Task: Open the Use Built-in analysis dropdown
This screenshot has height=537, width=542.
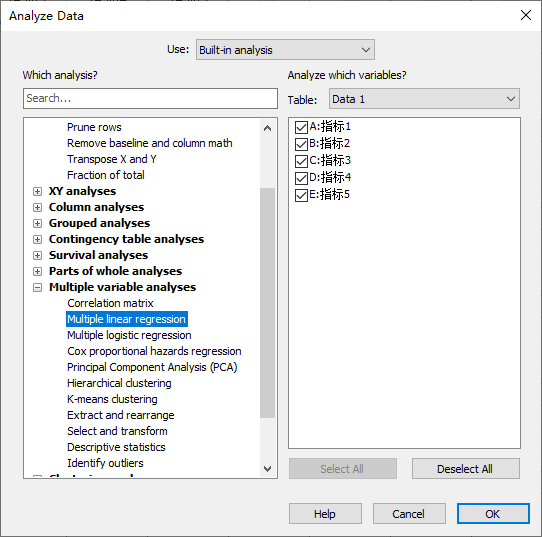Action: click(x=285, y=50)
